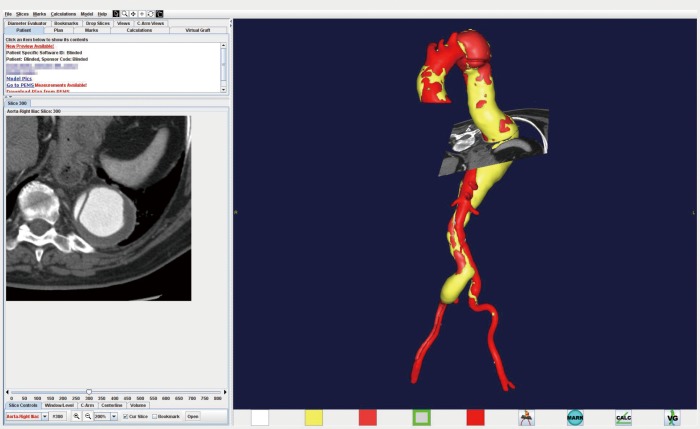Click the small plus crosshair toolbar icon

(x=142, y=14)
